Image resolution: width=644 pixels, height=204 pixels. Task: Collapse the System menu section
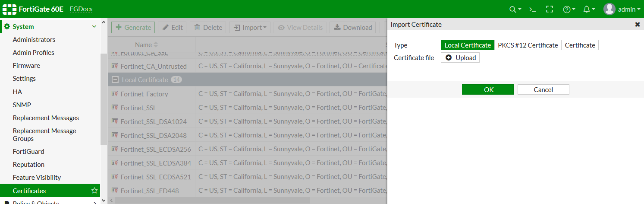94,27
